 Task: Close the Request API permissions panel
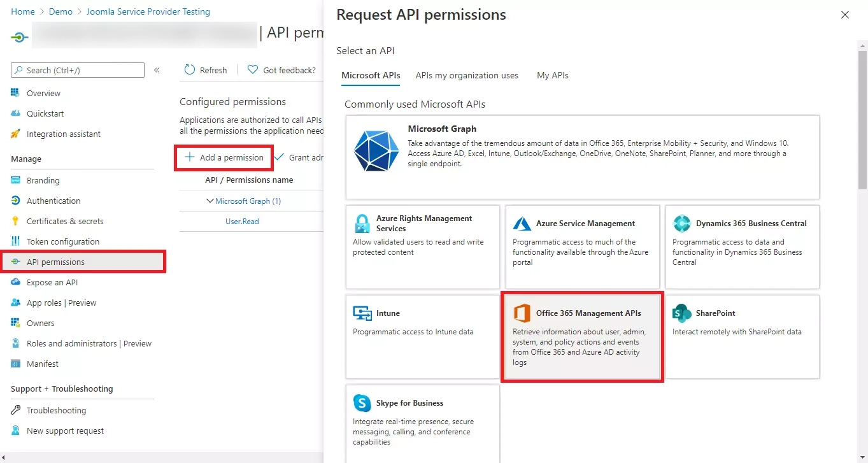click(x=845, y=15)
